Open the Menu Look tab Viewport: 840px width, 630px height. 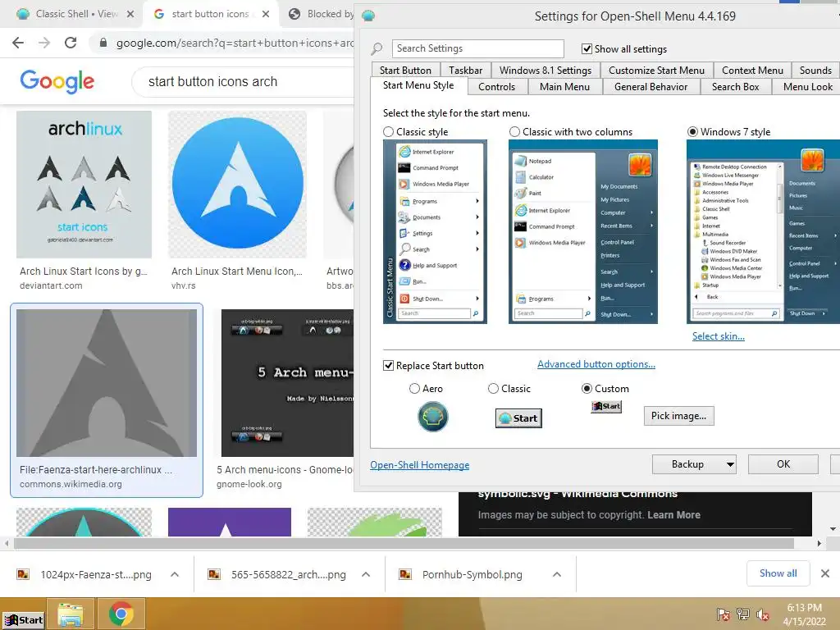click(x=807, y=87)
